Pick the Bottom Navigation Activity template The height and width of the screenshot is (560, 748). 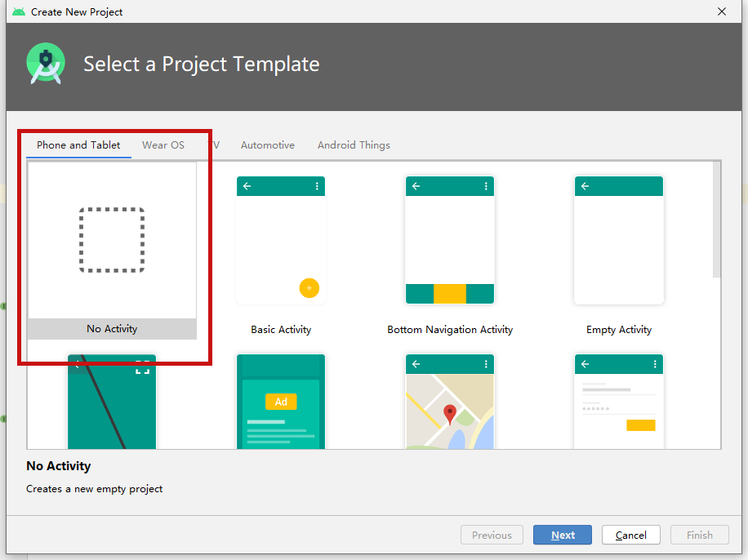pos(450,241)
